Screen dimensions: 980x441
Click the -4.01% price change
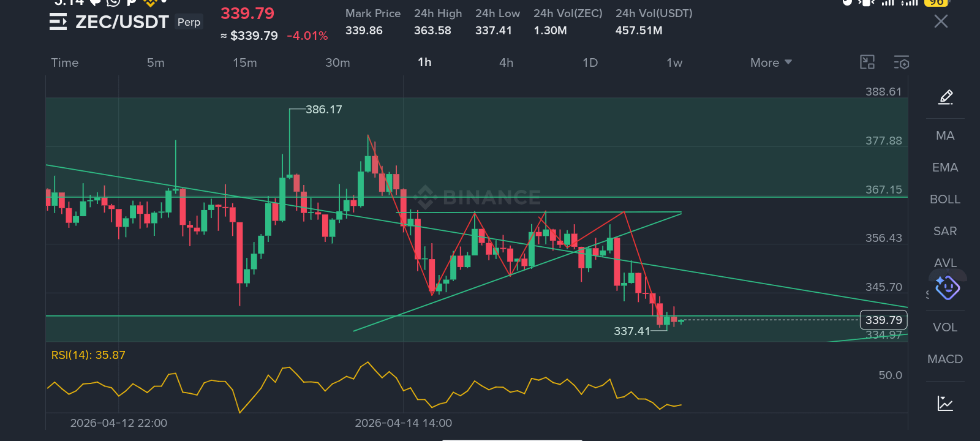[307, 36]
